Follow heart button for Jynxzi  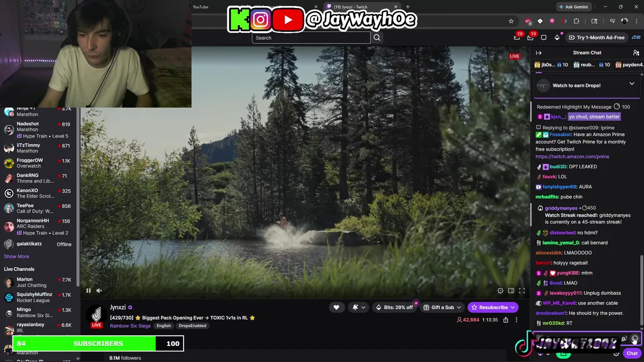click(336, 307)
